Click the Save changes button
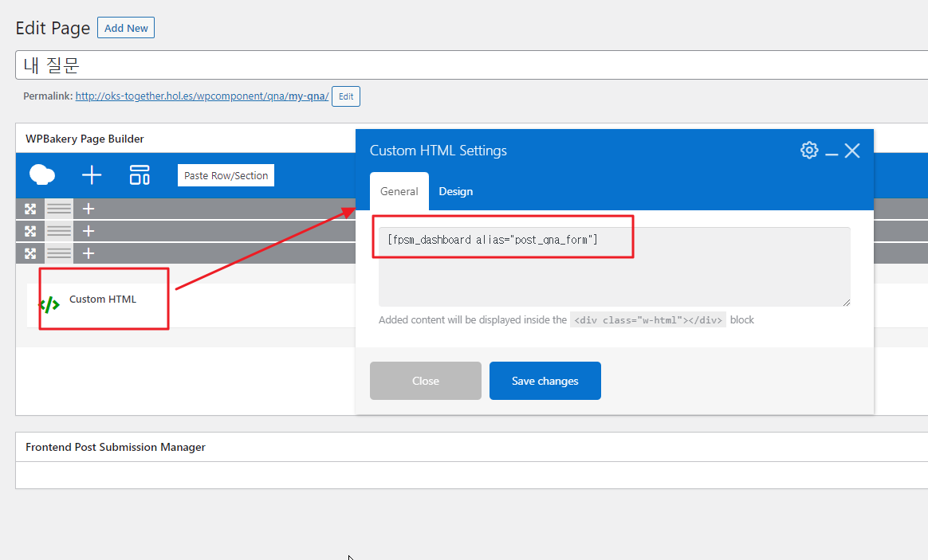Viewport: 928px width, 560px height. tap(545, 381)
